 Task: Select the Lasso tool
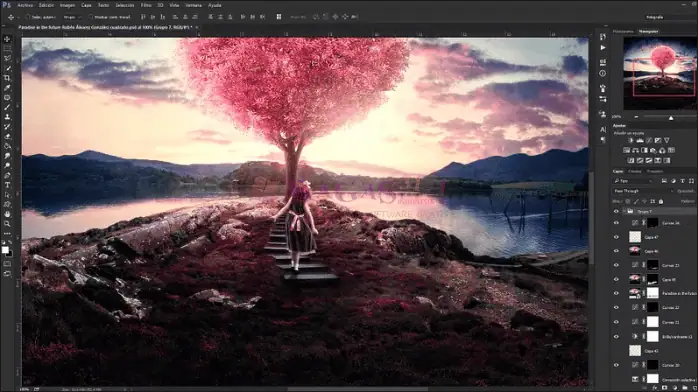7,58
